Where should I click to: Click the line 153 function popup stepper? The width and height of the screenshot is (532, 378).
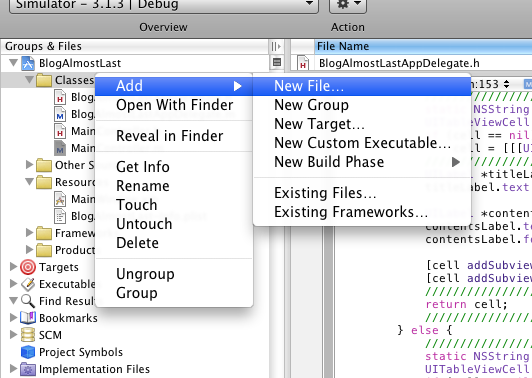506,84
